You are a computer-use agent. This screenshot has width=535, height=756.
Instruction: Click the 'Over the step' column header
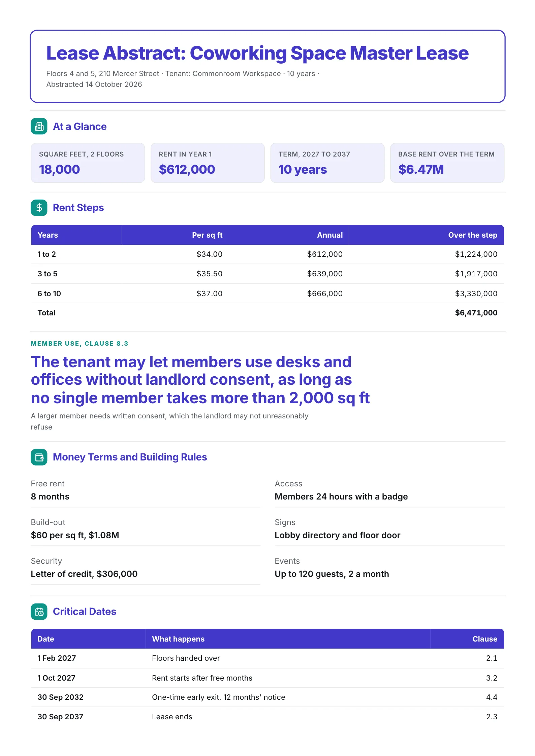pos(473,235)
